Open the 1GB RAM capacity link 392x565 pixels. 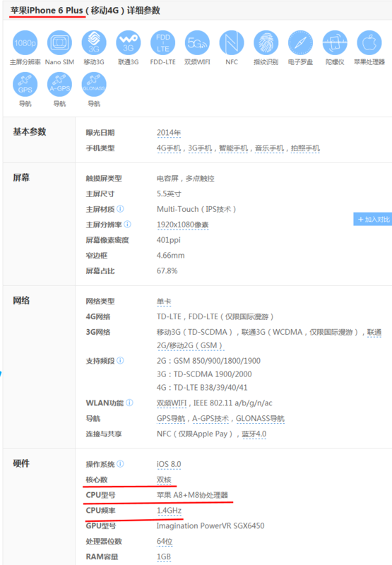click(x=164, y=557)
